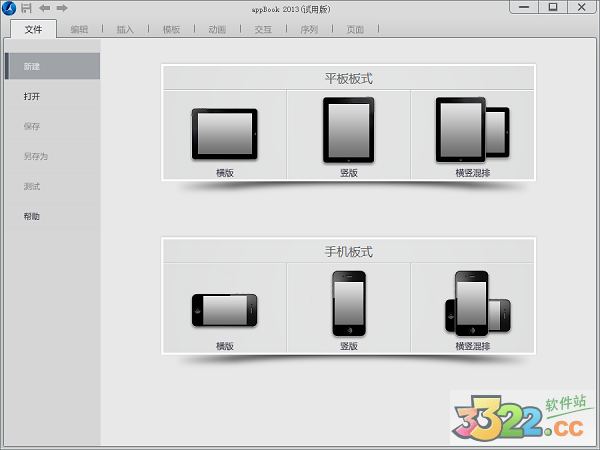Click the 平板板式 section header
The height and width of the screenshot is (450, 600).
[x=348, y=78]
